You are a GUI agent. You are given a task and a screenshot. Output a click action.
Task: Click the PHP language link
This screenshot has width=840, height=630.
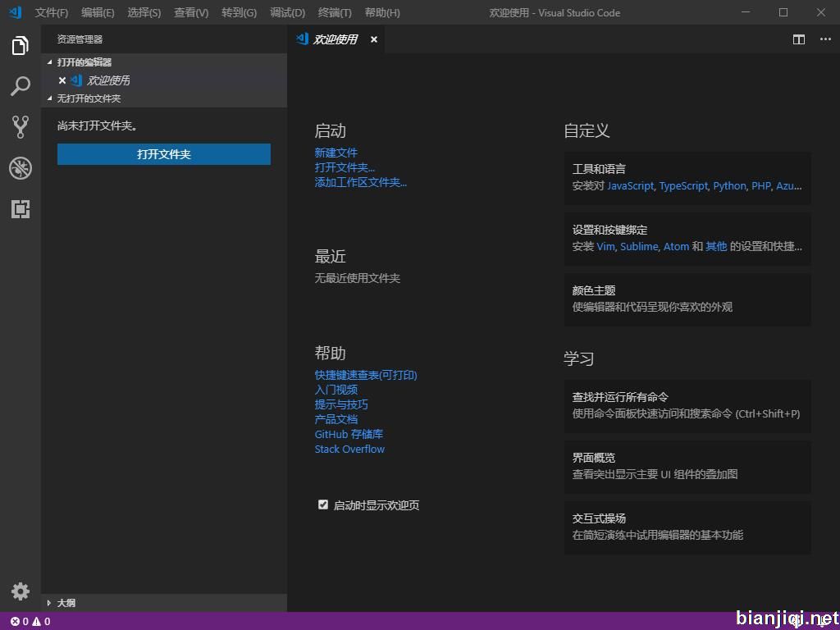(x=760, y=186)
